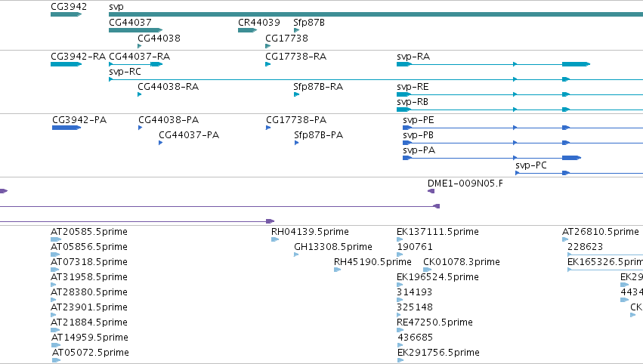Select the AT20585.5prime EST feature
This screenshot has height=364, width=643.
56,239
